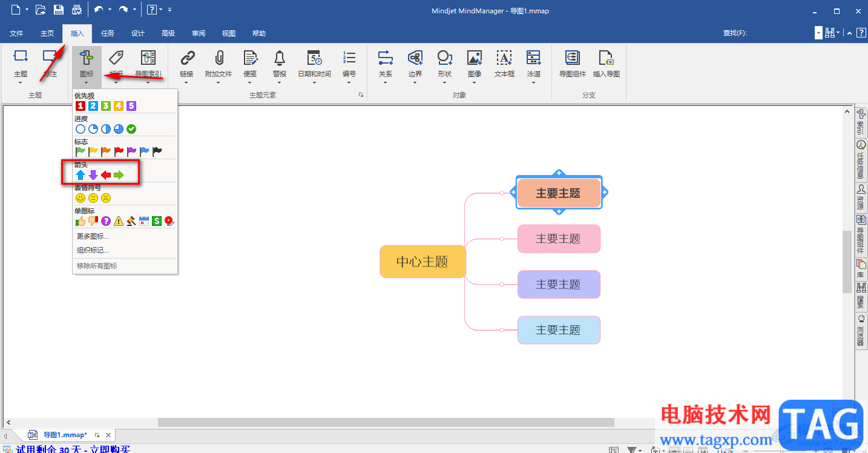The height and width of the screenshot is (453, 868).
Task: Add the sad frowning face icon
Action: (x=106, y=198)
